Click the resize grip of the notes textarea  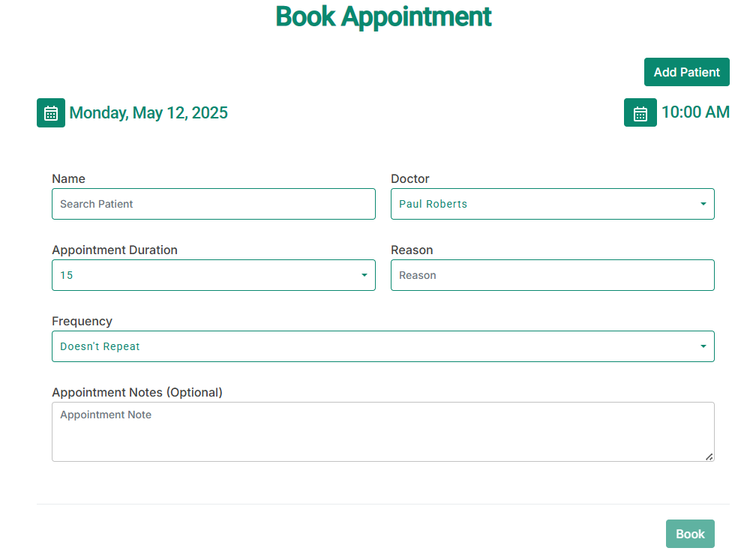click(709, 457)
